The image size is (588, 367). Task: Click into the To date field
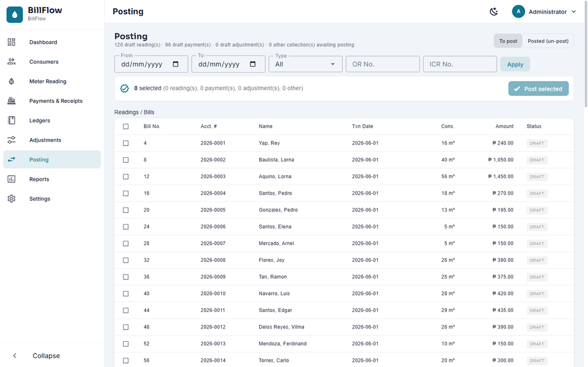coord(228,64)
